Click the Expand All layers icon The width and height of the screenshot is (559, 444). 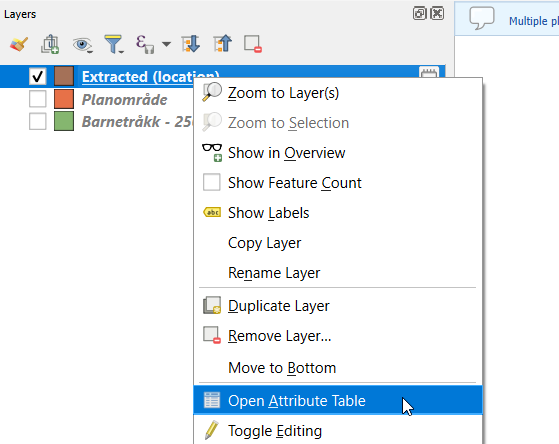[x=191, y=44]
